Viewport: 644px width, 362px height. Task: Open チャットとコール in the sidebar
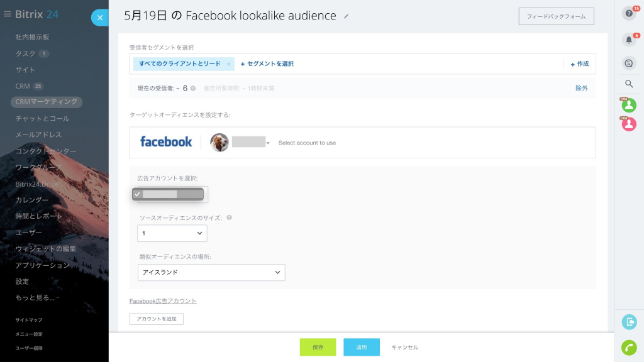coord(42,119)
